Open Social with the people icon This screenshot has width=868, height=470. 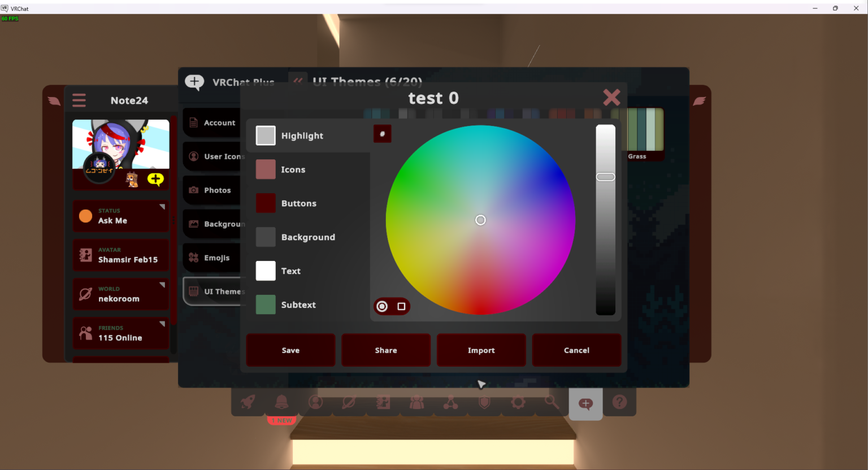416,402
